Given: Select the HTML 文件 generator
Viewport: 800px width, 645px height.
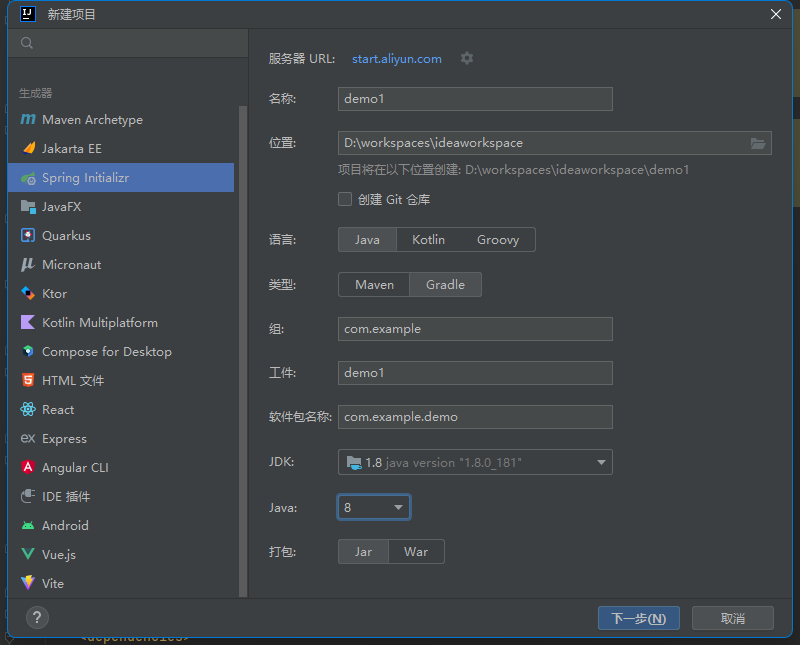Looking at the screenshot, I should [x=121, y=381].
